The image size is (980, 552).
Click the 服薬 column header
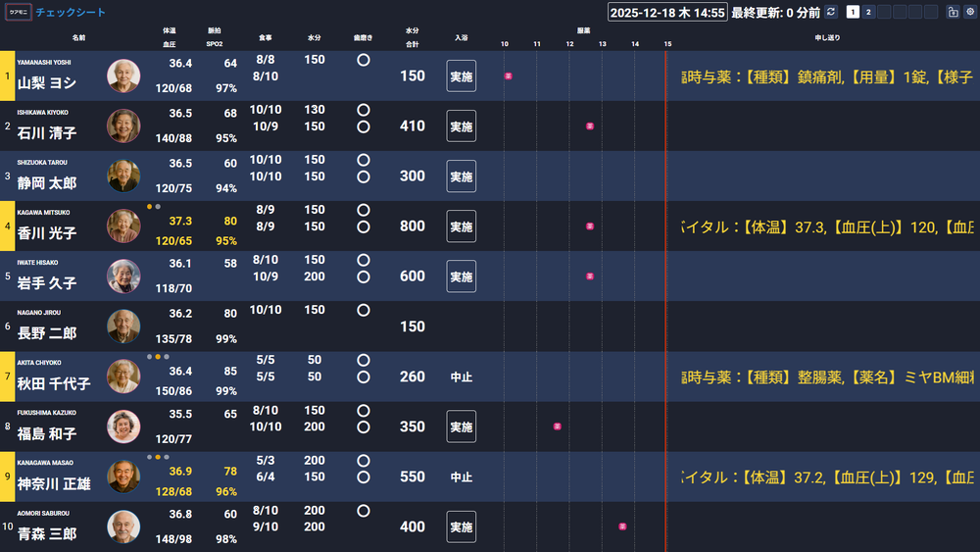point(584,30)
